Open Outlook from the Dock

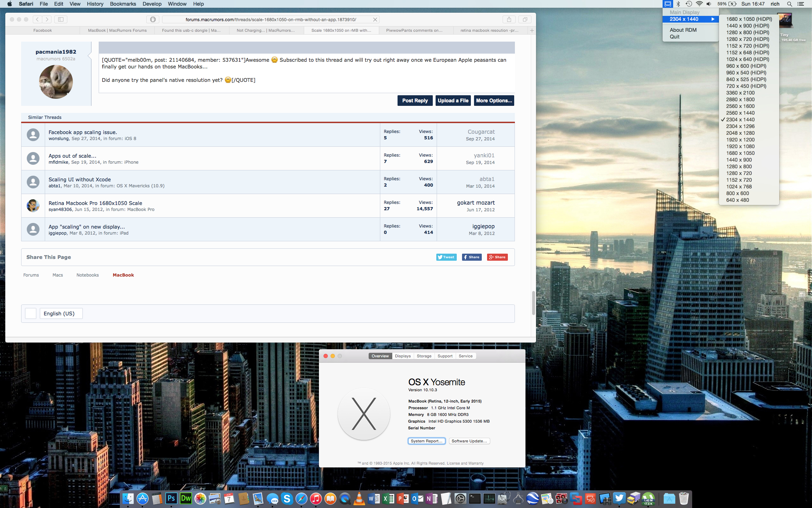417,498
